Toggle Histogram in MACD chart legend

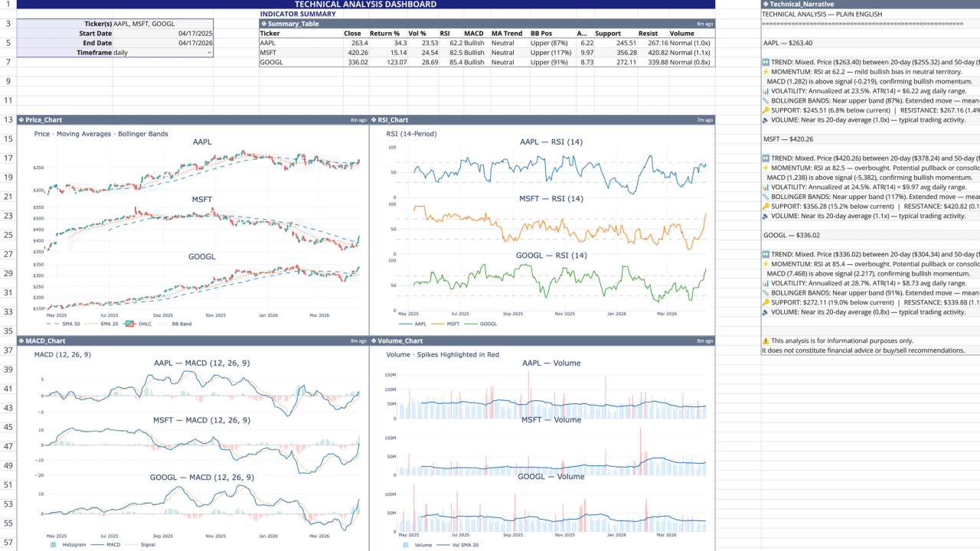coord(68,544)
